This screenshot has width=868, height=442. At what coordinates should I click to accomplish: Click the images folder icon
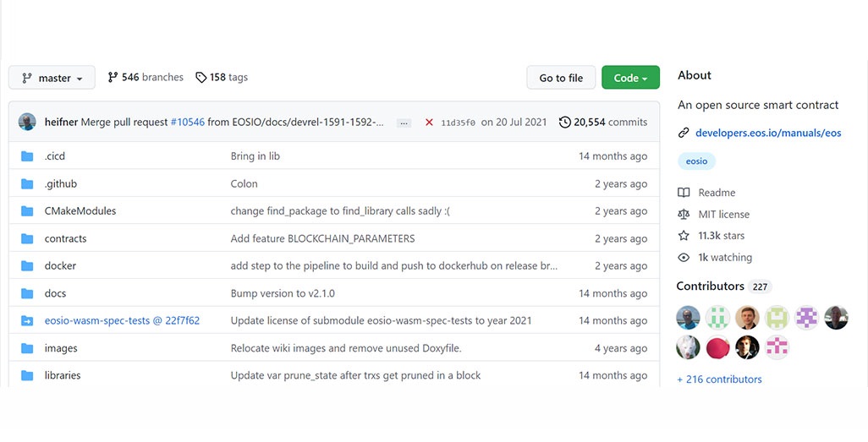[27, 348]
